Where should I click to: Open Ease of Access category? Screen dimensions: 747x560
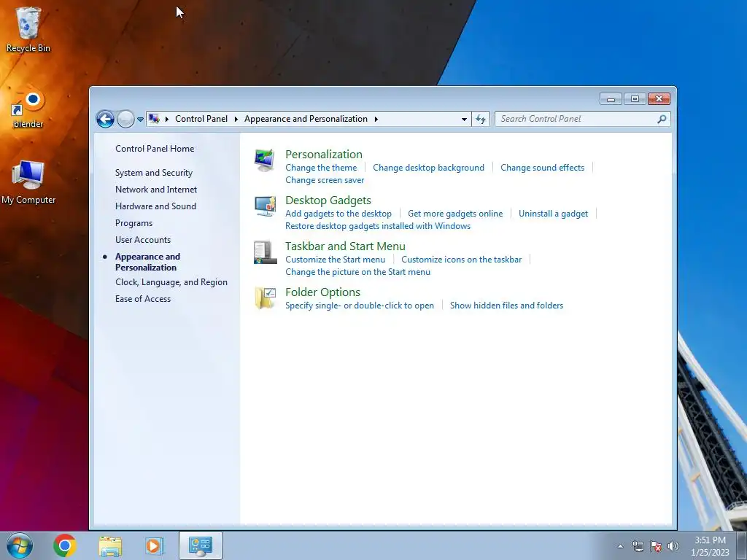[x=142, y=298]
